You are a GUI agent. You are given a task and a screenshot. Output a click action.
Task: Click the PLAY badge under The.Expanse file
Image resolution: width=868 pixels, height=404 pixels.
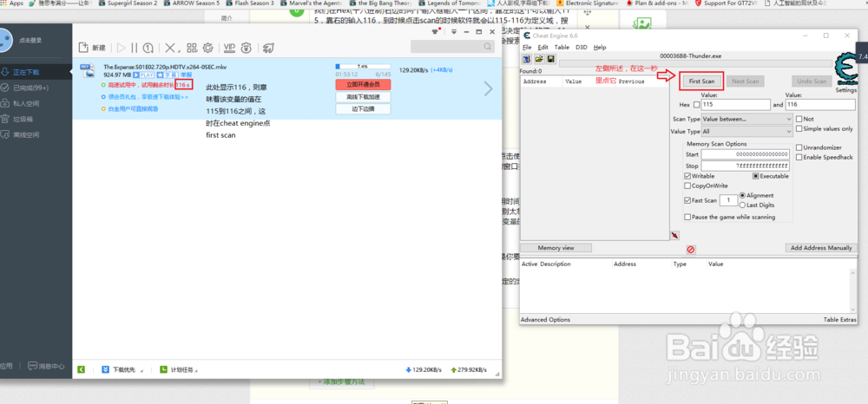click(x=143, y=75)
